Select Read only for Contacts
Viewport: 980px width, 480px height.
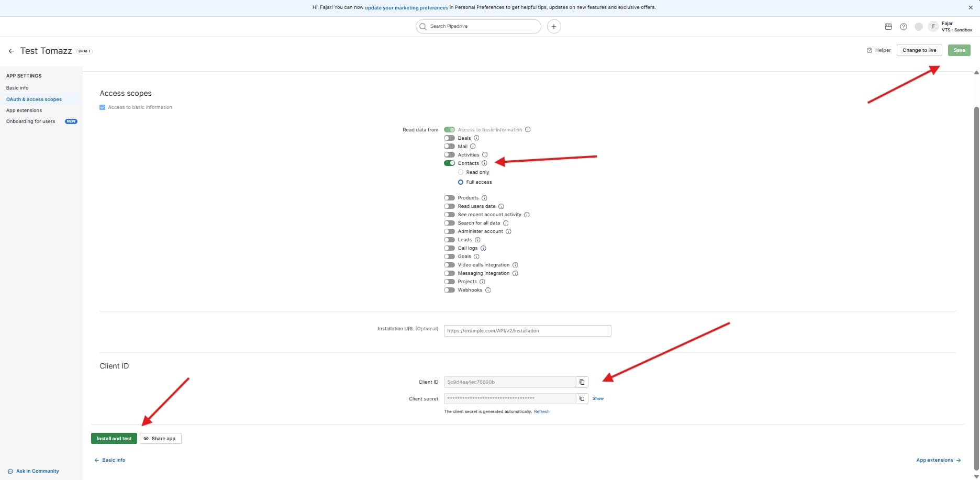[x=461, y=172]
